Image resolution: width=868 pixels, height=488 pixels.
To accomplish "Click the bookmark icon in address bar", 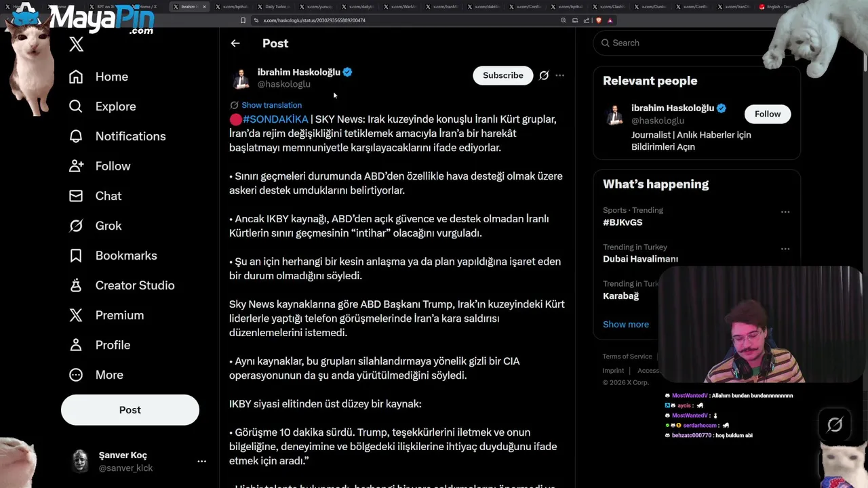I will (243, 20).
